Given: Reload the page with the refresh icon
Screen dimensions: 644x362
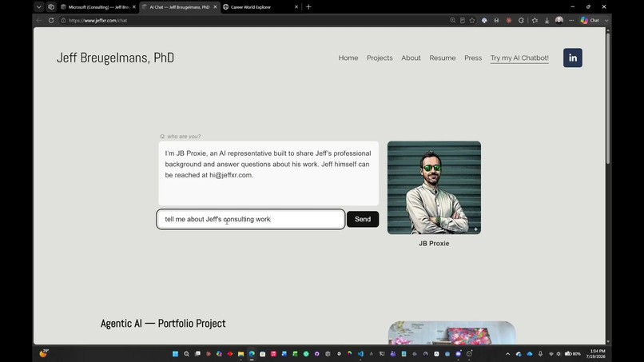Looking at the screenshot, I should pyautogui.click(x=51, y=20).
